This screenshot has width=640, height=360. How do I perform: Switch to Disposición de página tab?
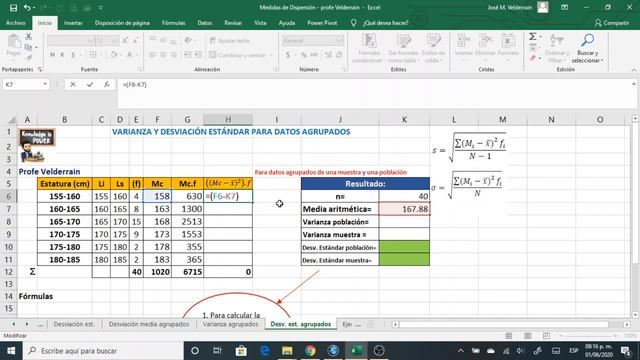[x=122, y=23]
